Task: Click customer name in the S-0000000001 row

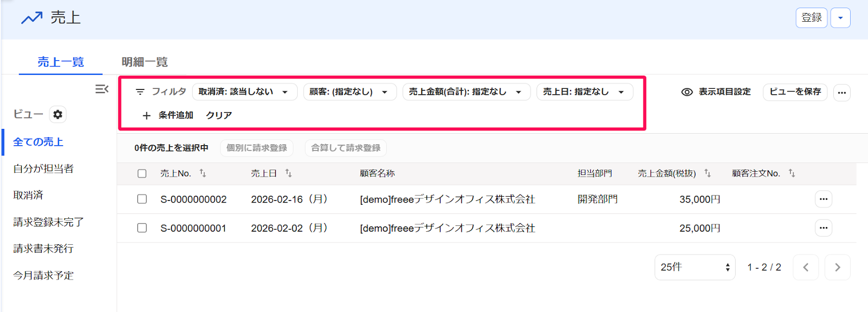Action: (448, 228)
